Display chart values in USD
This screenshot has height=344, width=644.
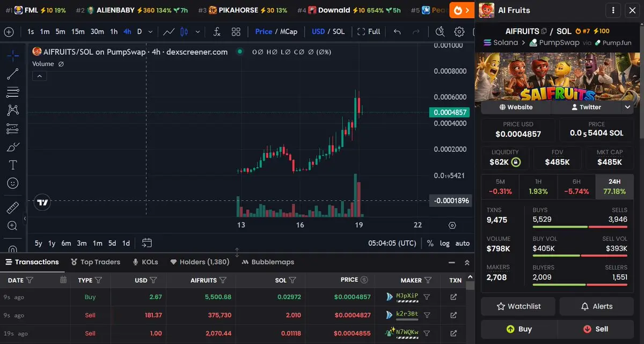click(318, 32)
